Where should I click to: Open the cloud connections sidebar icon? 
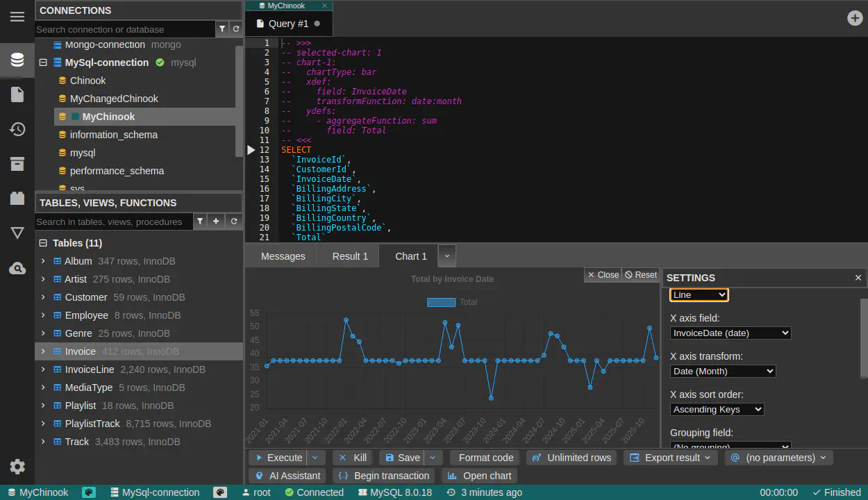17,268
